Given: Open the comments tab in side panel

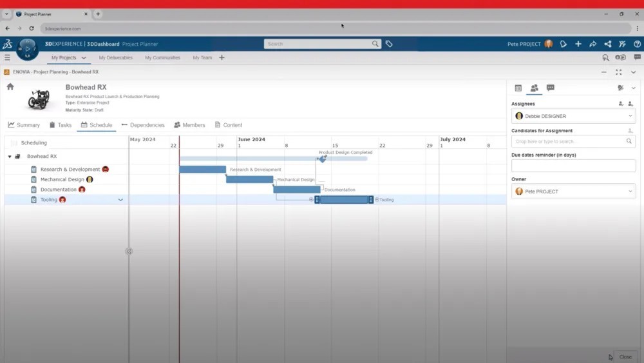Looking at the screenshot, I should pos(550,88).
